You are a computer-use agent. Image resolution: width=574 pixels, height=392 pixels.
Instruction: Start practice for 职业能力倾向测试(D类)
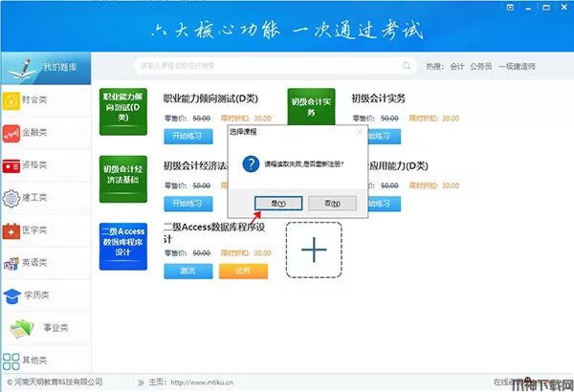point(188,136)
